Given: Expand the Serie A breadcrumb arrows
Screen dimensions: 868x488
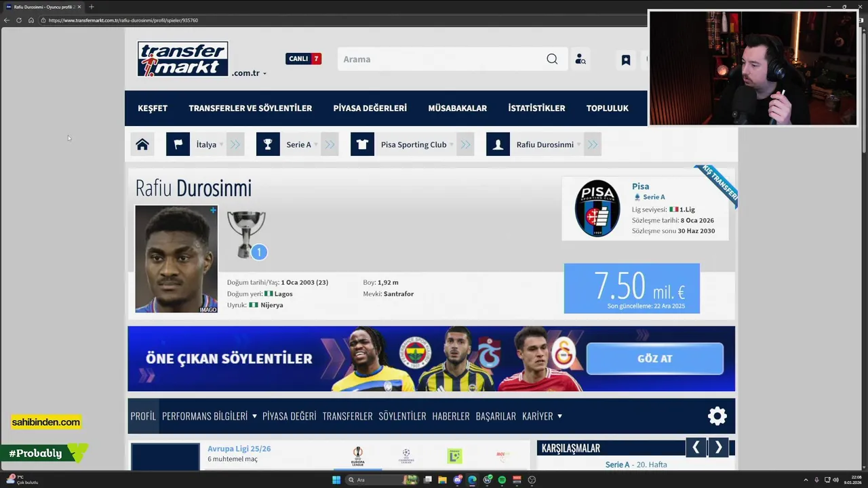Looking at the screenshot, I should click(330, 144).
